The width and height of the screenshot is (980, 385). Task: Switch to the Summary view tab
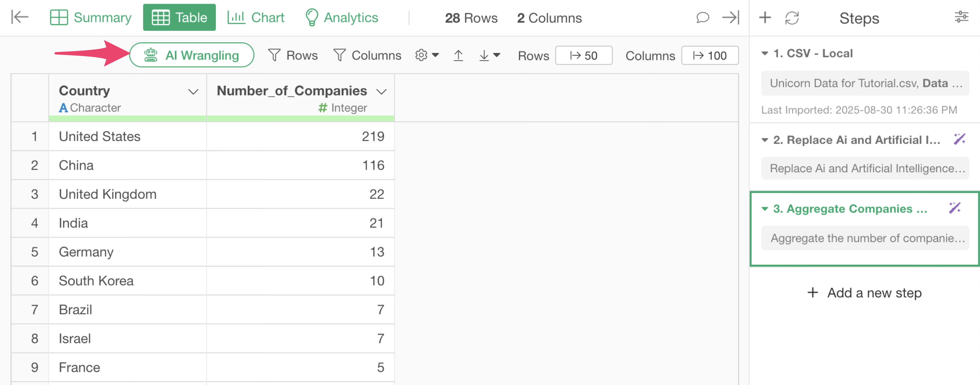click(91, 18)
